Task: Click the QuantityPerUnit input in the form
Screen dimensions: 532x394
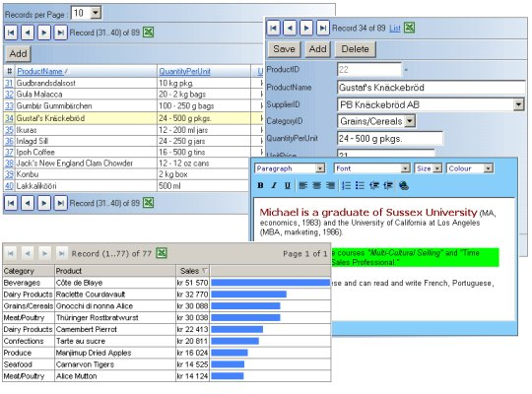Action: (390, 138)
